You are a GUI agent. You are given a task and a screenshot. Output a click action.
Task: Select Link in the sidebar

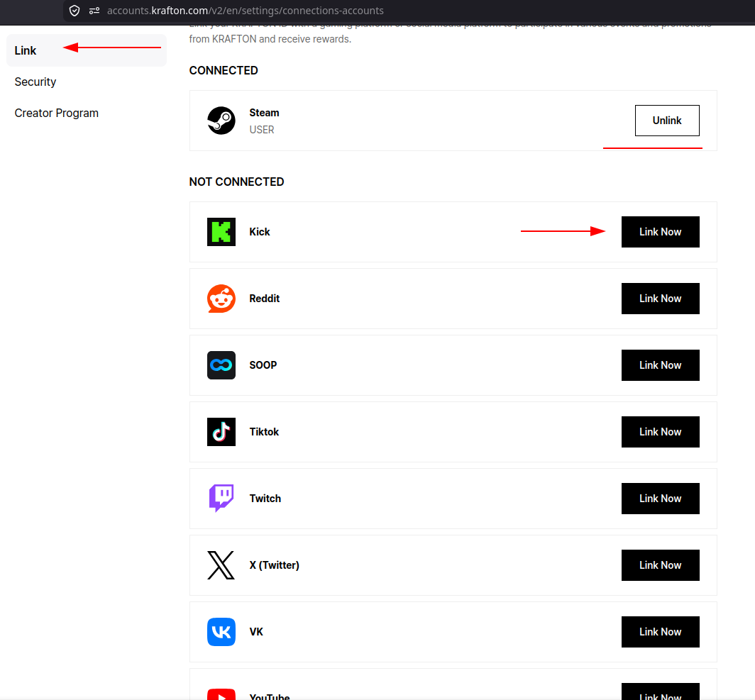click(x=86, y=50)
